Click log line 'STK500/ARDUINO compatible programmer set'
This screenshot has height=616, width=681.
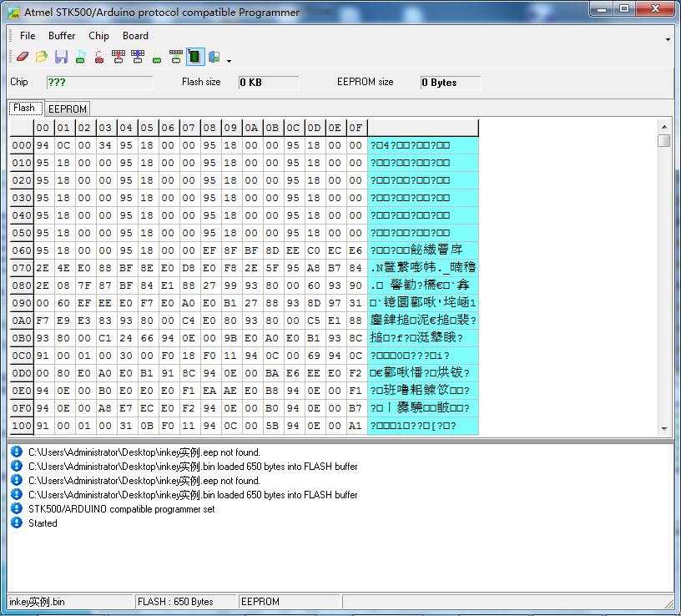pos(122,509)
